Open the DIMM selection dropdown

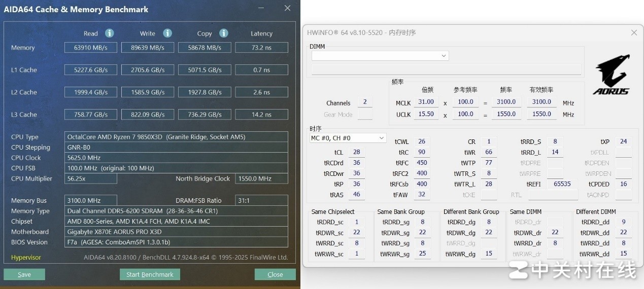(380, 56)
